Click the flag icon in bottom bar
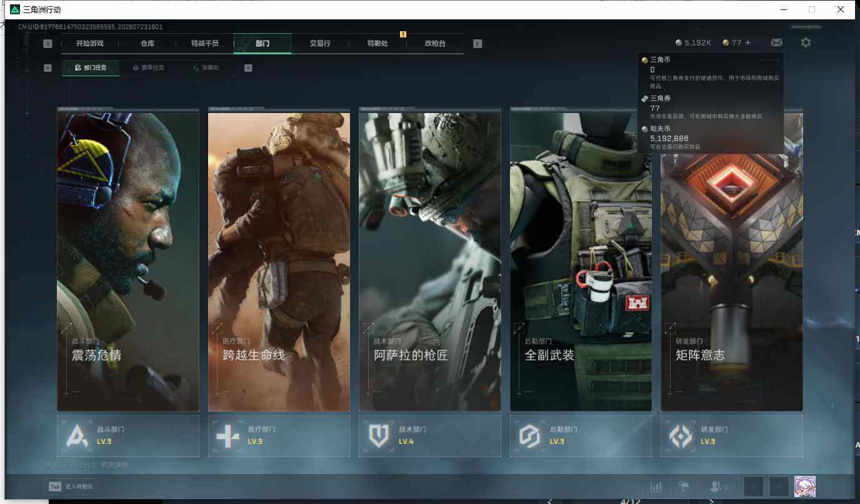Screen dimensions: 860x504 pos(684,487)
